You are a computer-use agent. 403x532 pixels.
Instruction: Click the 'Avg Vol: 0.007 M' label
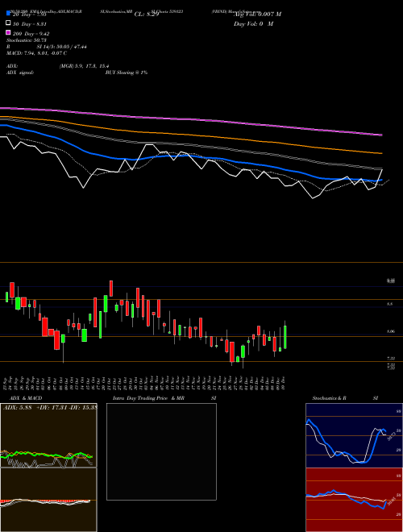click(x=257, y=15)
